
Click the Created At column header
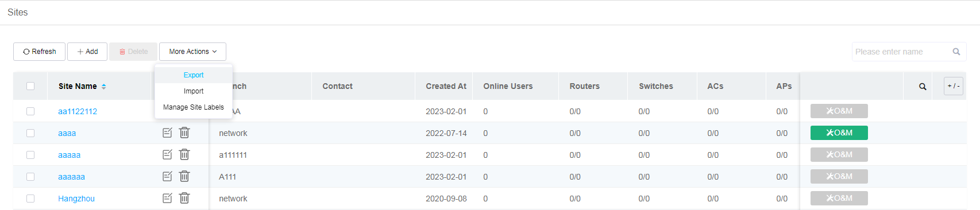[x=446, y=86]
